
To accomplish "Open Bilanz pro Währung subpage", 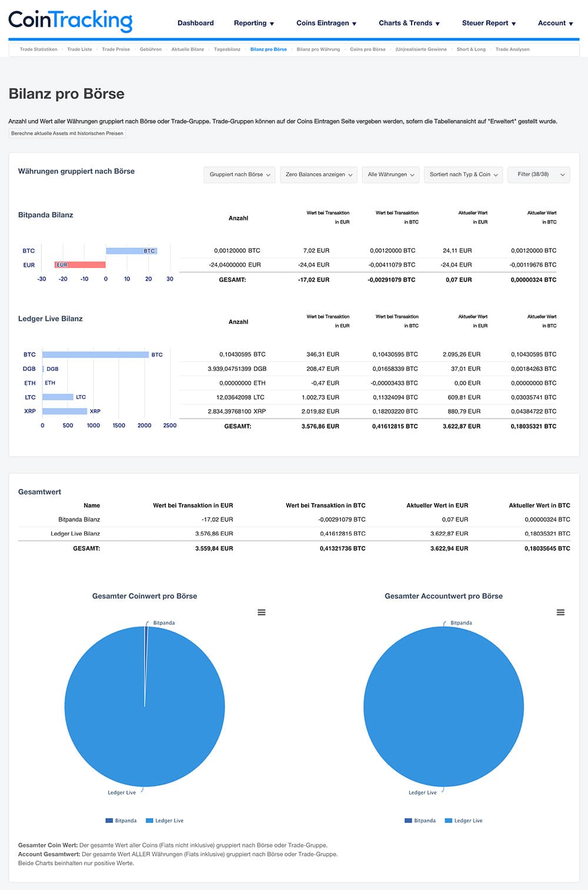I will (318, 49).
